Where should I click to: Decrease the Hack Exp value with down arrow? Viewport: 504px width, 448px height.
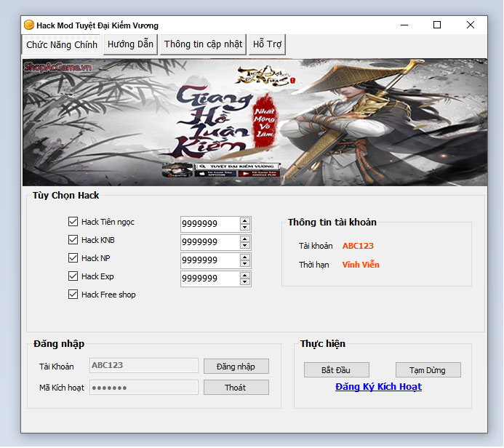pos(245,282)
